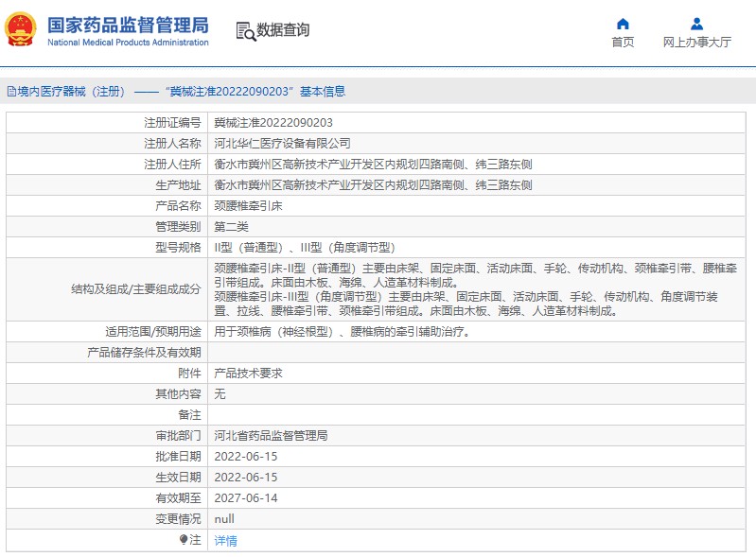Image resolution: width=756 pixels, height=557 pixels.
Task: Select the 注册人住所 address value
Action: pos(373,165)
